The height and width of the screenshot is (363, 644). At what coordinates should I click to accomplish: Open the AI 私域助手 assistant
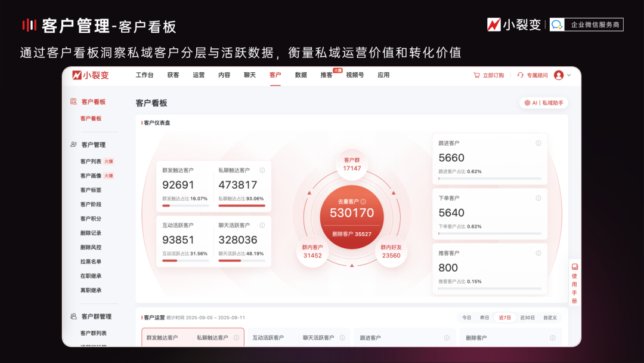[543, 103]
